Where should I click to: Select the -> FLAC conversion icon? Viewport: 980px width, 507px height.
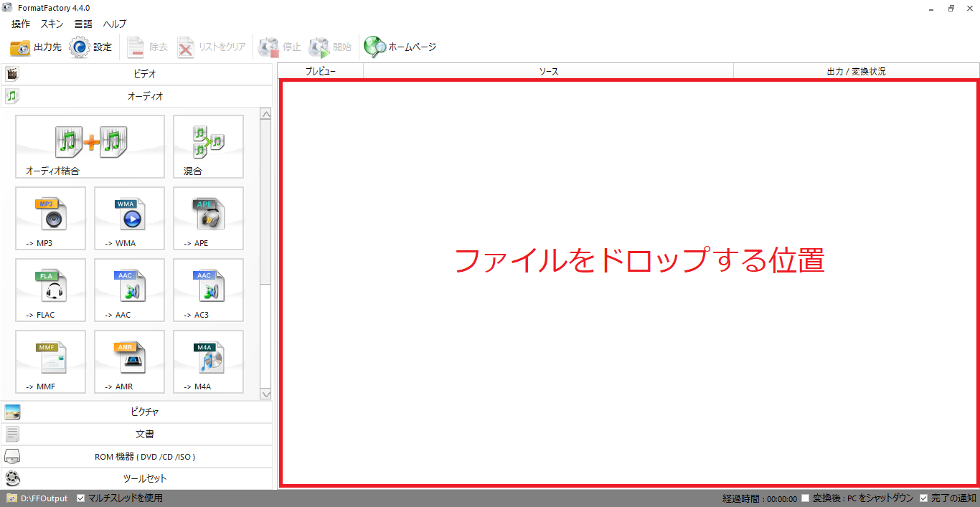coord(50,290)
